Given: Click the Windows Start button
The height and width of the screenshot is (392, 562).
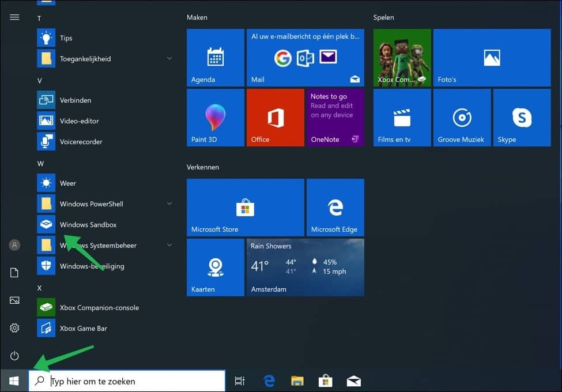Looking at the screenshot, I should (x=14, y=381).
